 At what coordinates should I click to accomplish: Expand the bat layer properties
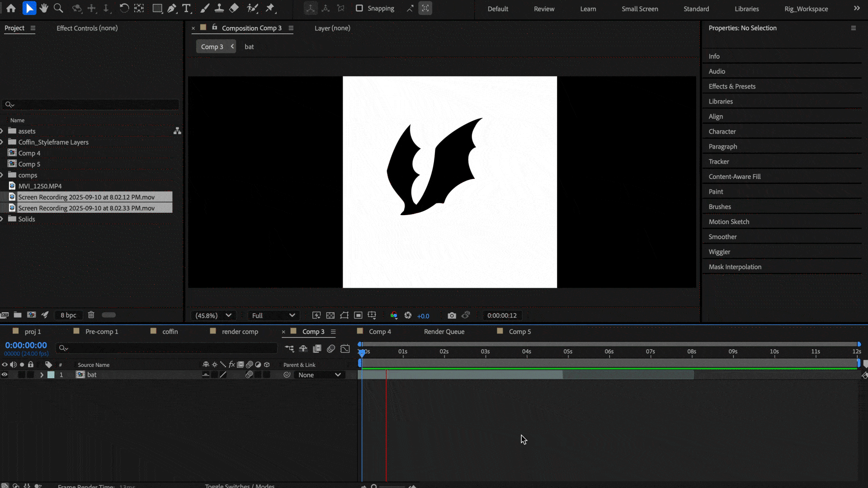click(x=42, y=375)
